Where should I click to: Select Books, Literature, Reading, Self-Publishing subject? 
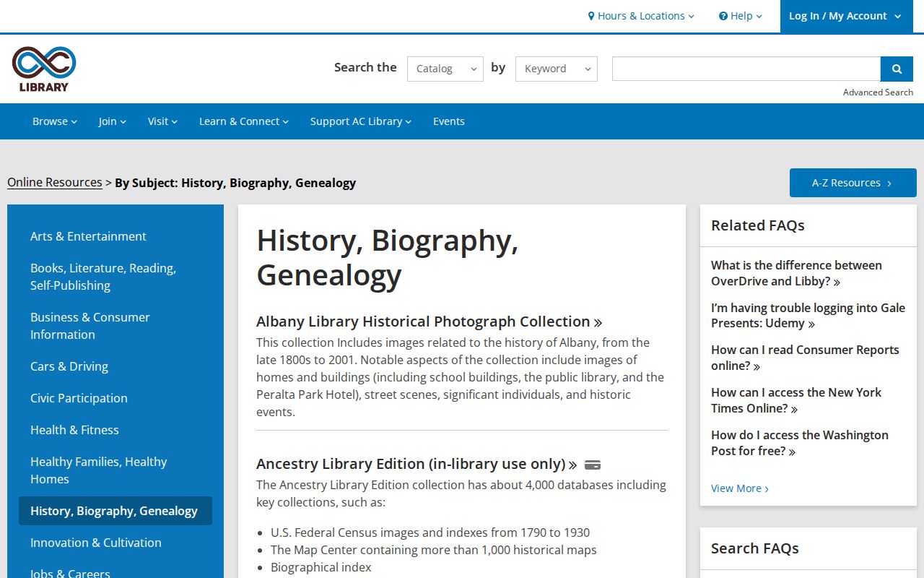(x=115, y=277)
